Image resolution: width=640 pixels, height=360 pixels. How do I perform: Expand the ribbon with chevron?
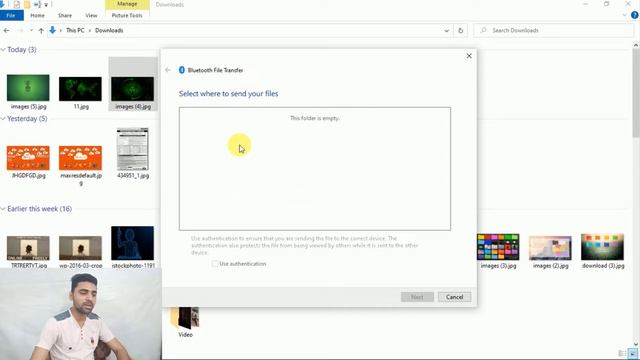point(624,16)
